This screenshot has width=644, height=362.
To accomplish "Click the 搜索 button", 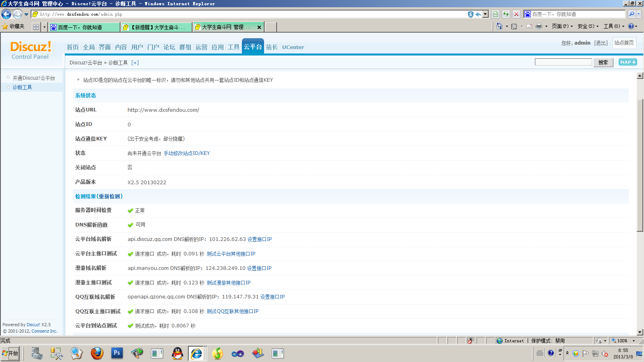I will pyautogui.click(x=603, y=62).
